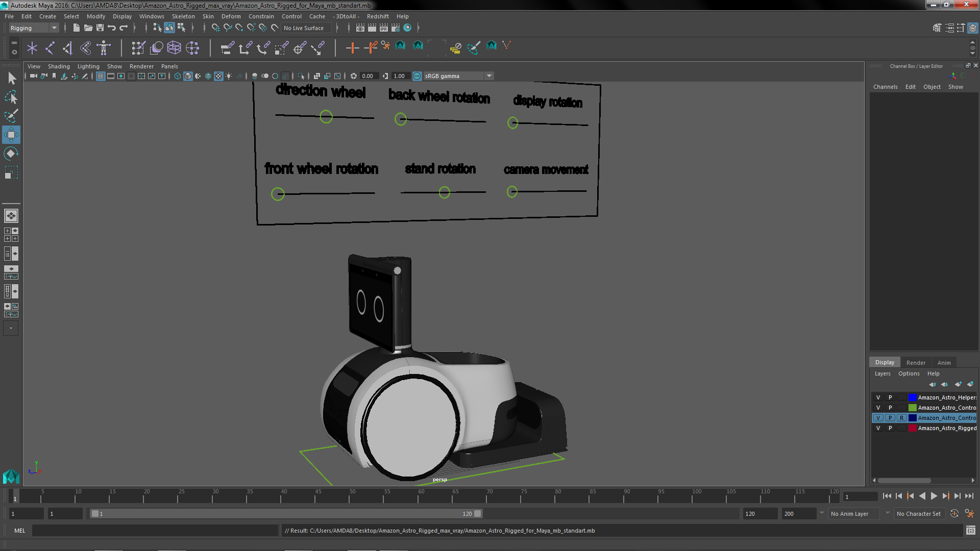Open the Deform menu
980x551 pixels.
coord(231,16)
